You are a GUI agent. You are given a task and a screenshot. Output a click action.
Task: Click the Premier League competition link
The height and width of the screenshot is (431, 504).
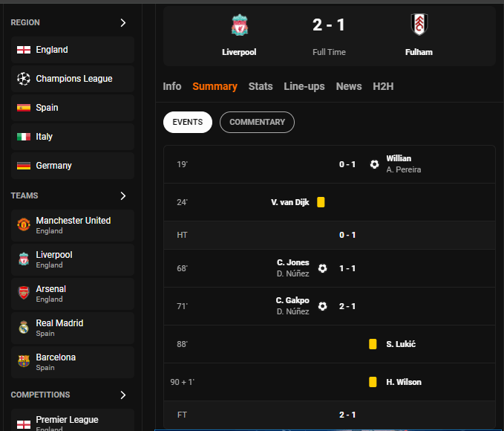click(68, 421)
